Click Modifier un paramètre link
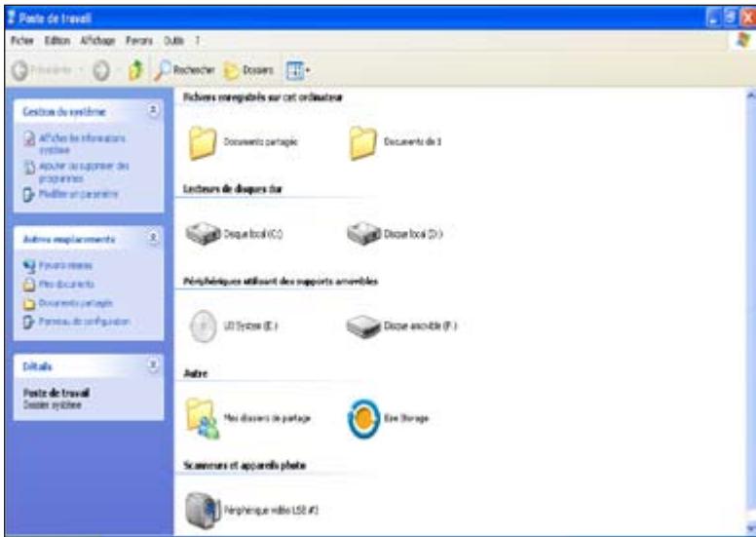The width and height of the screenshot is (756, 537). 78,194
